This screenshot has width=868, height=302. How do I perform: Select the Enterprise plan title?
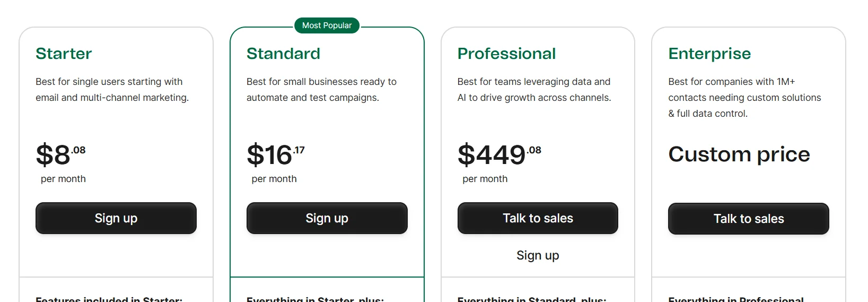click(x=709, y=54)
